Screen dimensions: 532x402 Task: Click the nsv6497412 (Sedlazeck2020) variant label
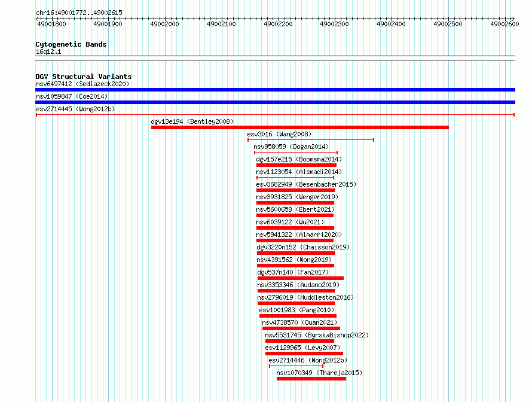pos(82,84)
